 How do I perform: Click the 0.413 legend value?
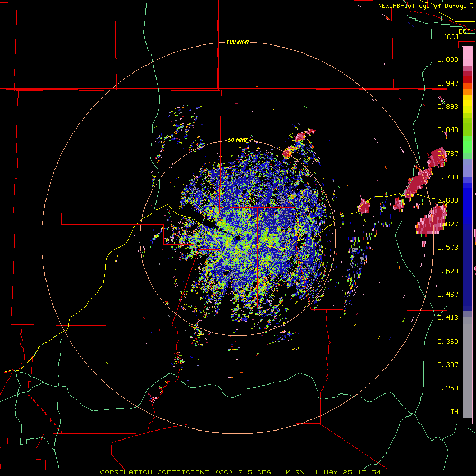448,317
